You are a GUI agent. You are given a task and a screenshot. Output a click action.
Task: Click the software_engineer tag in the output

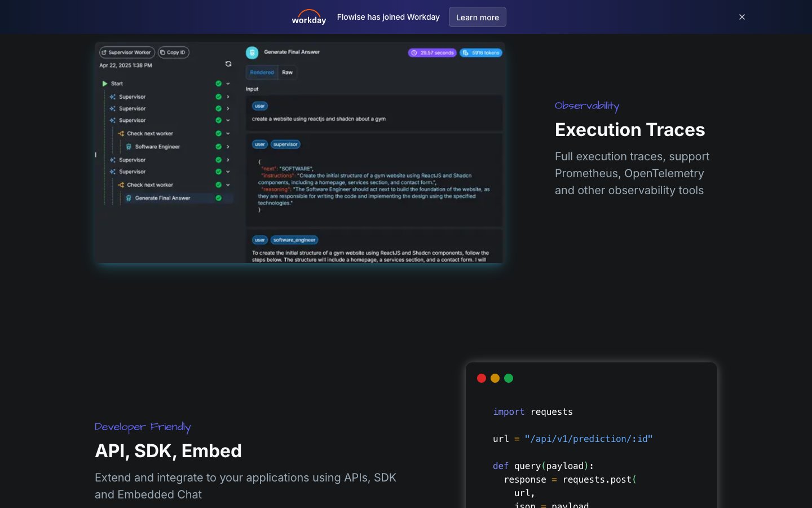pos(294,240)
